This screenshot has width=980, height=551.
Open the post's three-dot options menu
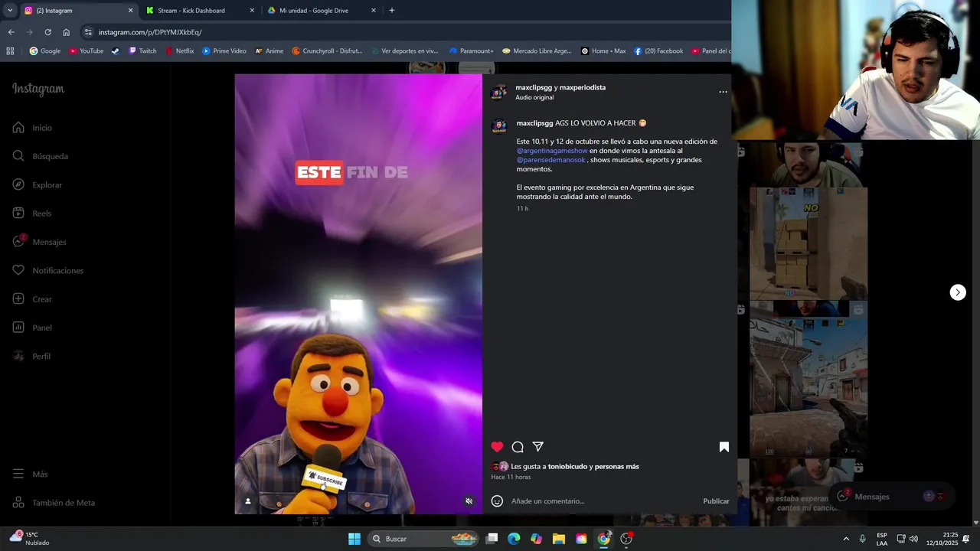click(723, 92)
